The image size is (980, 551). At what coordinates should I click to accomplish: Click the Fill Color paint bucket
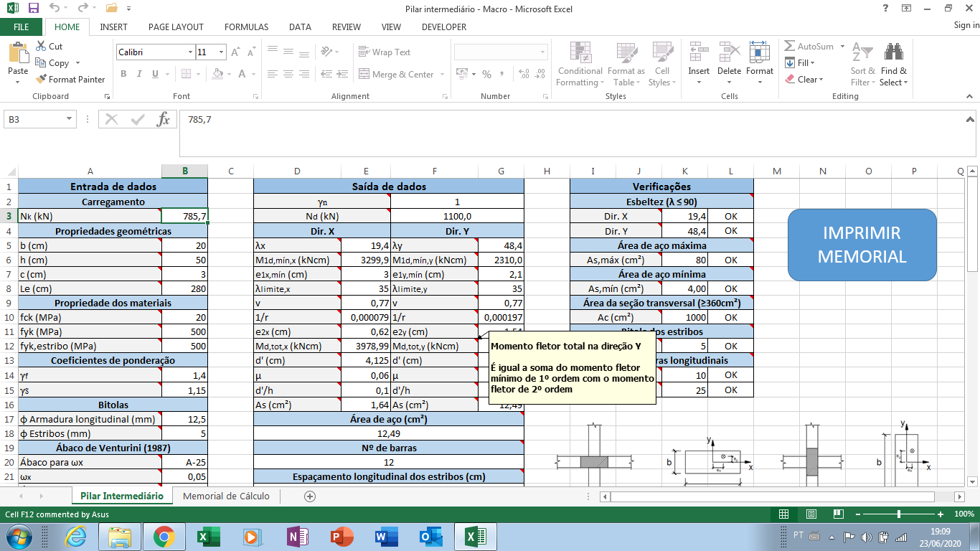point(218,74)
